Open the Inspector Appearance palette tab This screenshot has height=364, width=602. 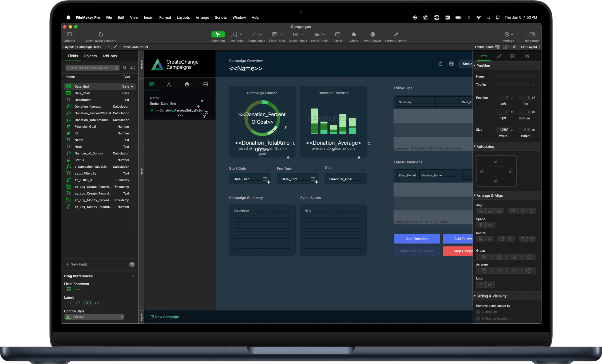click(x=513, y=56)
